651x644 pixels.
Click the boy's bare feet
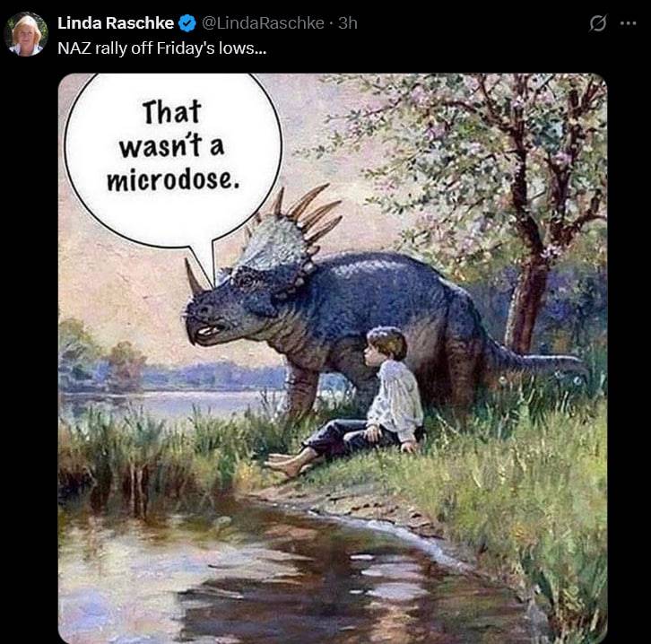pyautogui.click(x=289, y=463)
